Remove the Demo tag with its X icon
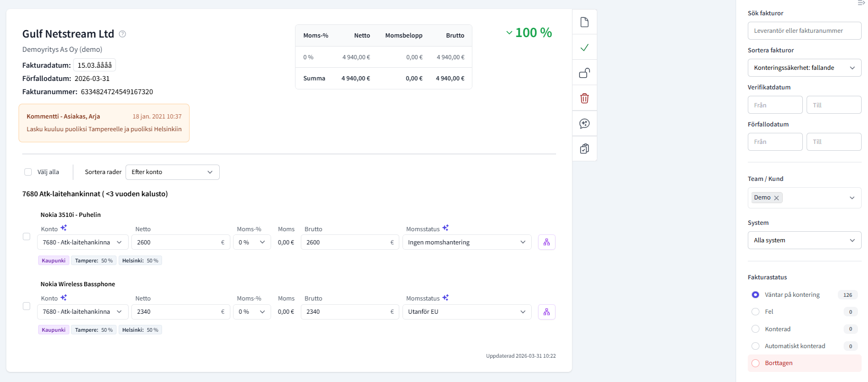Screen dimensions: 868x382 pos(776,198)
